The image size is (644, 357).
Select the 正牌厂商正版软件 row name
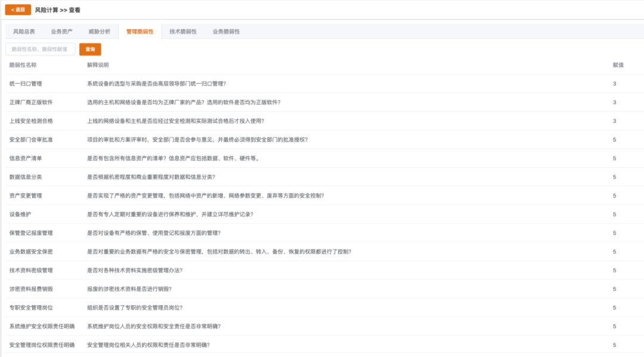pyautogui.click(x=31, y=103)
